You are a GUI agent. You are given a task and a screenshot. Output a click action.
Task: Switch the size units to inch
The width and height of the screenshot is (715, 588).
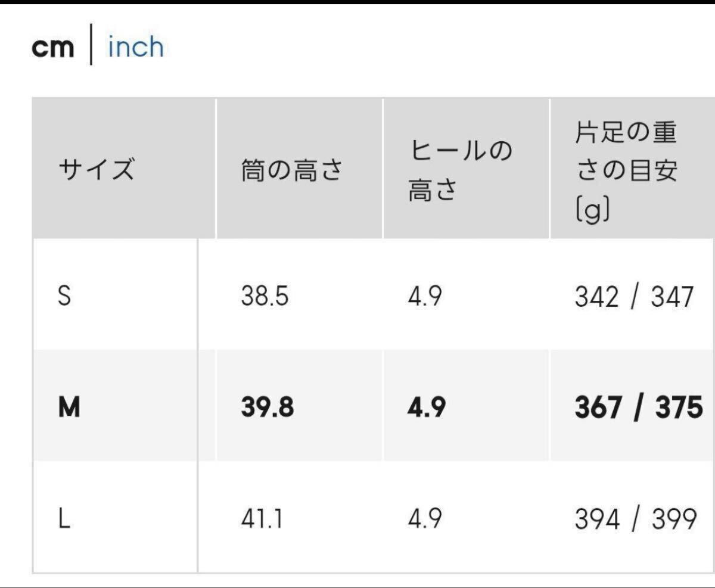135,48
